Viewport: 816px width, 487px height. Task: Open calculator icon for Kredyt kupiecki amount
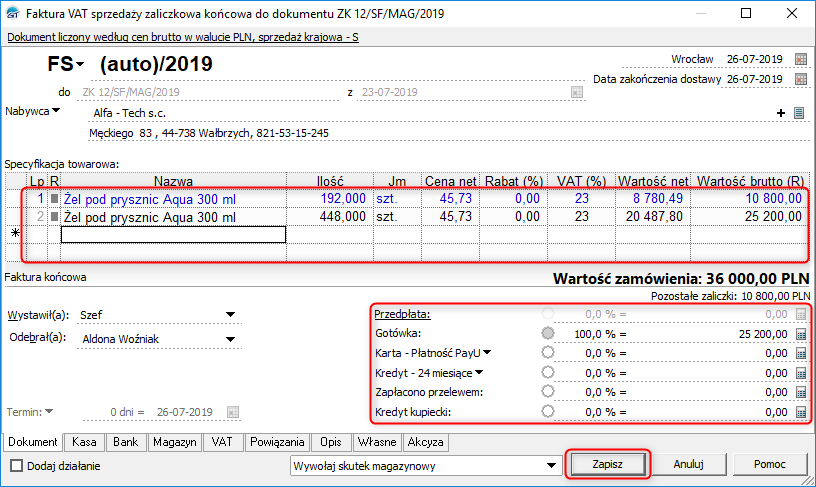pos(800,411)
